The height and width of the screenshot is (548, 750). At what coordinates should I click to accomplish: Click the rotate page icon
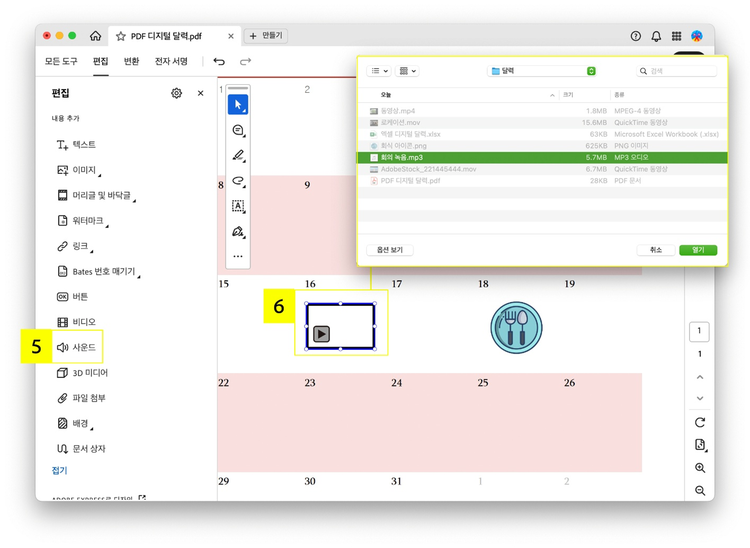pos(700,422)
